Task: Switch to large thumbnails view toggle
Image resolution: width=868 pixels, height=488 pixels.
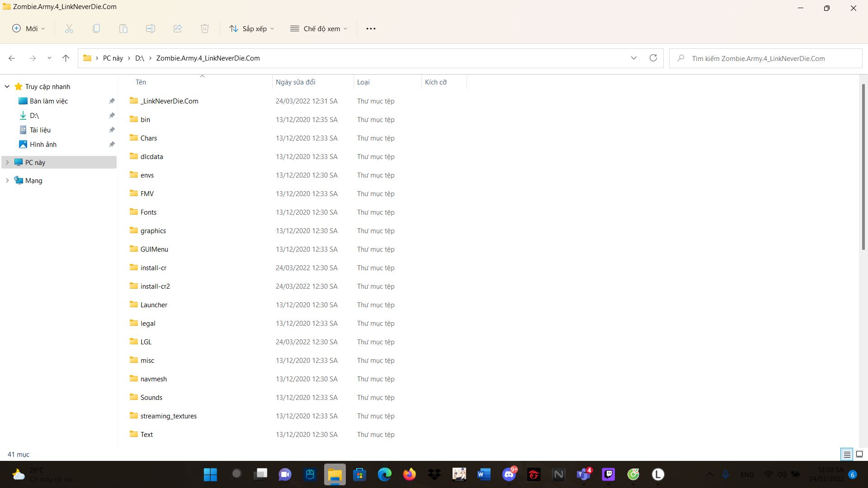Action: click(859, 454)
